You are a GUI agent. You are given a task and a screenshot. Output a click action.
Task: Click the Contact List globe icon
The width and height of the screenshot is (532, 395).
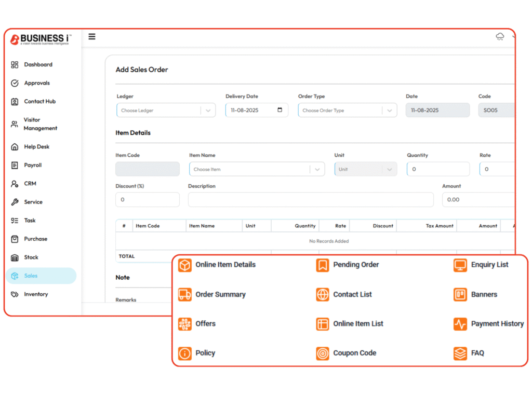click(x=323, y=295)
